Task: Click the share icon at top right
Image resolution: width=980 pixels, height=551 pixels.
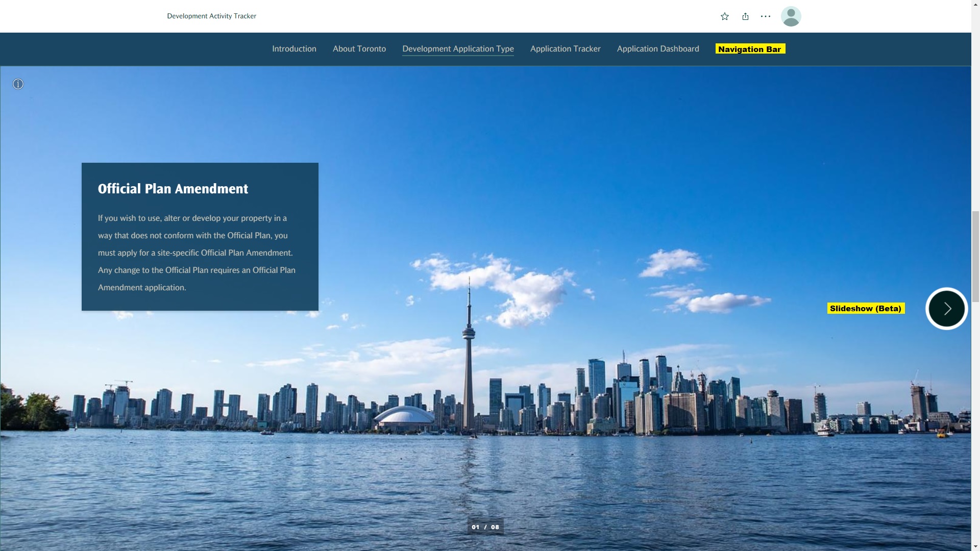Action: point(746,16)
